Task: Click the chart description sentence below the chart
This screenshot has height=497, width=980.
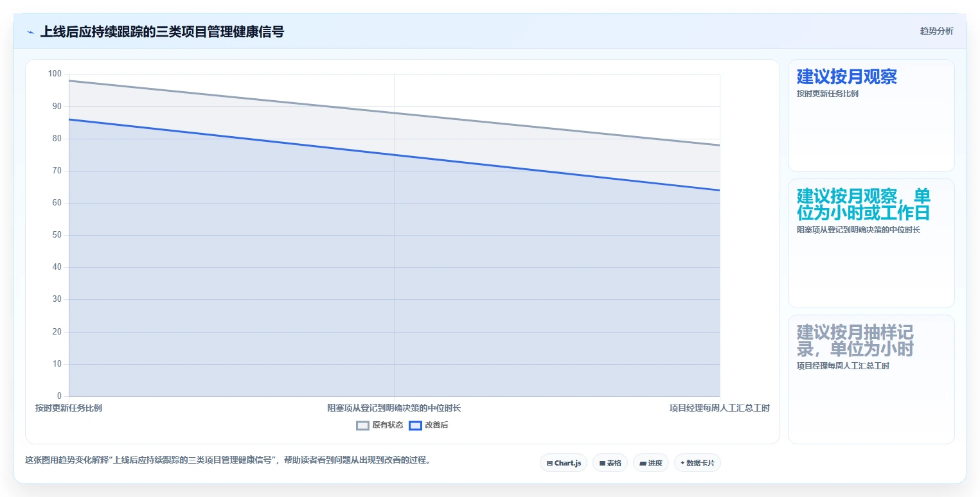Action: pyautogui.click(x=227, y=460)
